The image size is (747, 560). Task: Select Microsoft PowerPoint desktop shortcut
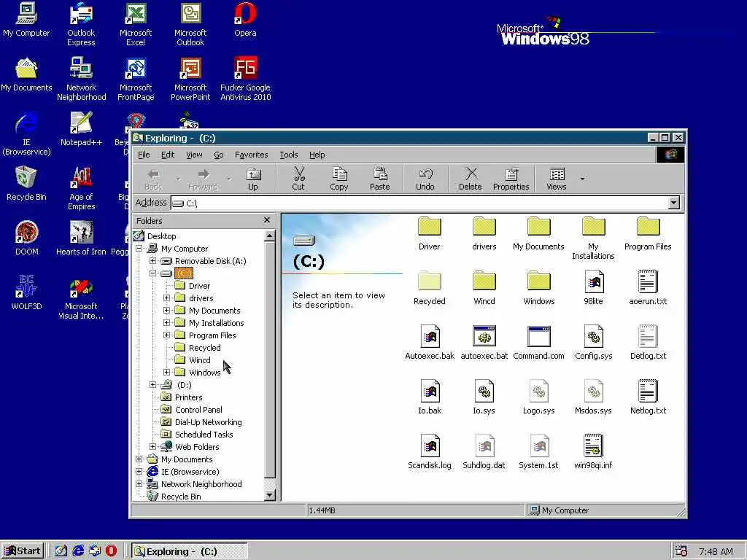point(190,79)
